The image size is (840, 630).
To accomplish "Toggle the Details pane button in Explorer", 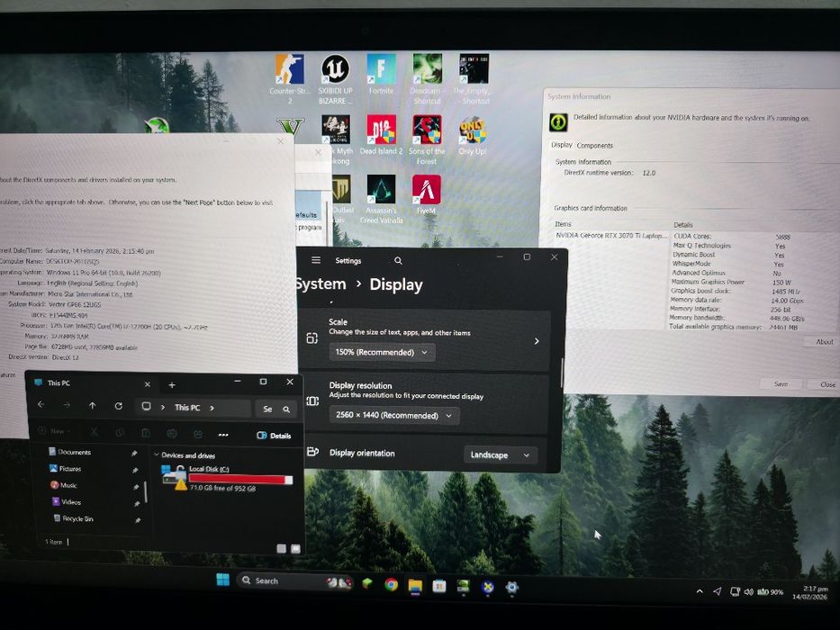I will pyautogui.click(x=275, y=435).
